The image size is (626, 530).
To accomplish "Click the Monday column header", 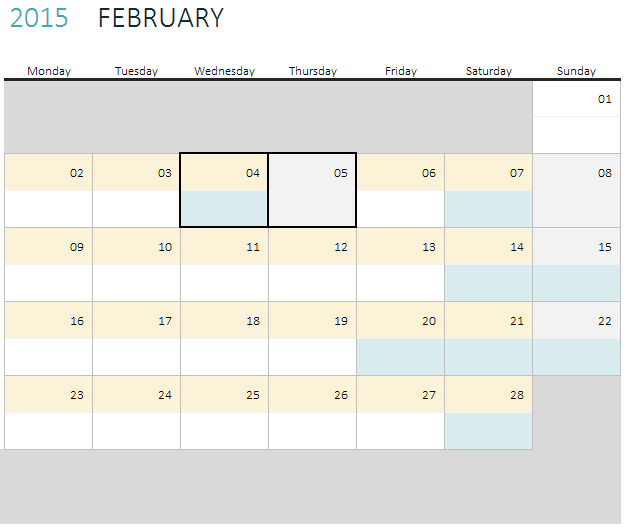I will pos(49,71).
